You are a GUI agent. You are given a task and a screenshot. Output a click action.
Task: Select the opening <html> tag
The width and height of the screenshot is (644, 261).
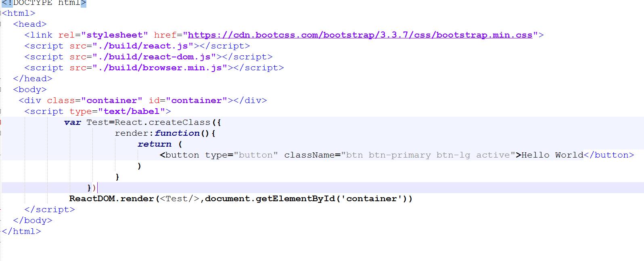[19, 13]
